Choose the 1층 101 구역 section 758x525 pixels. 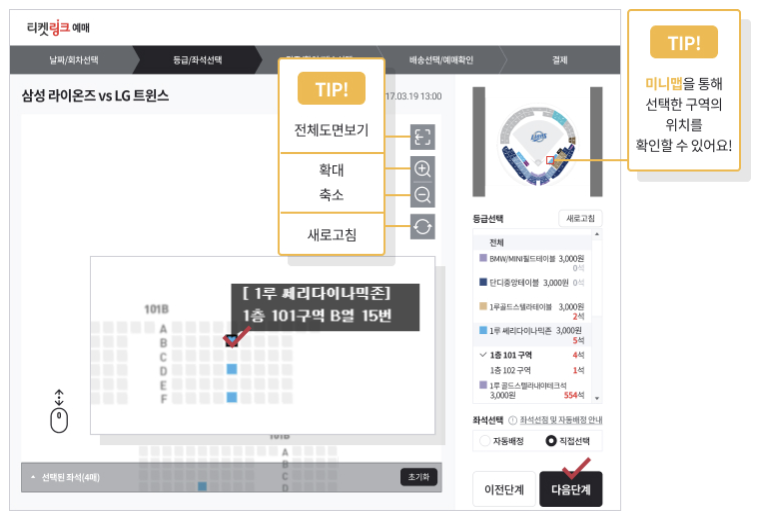tap(532, 355)
